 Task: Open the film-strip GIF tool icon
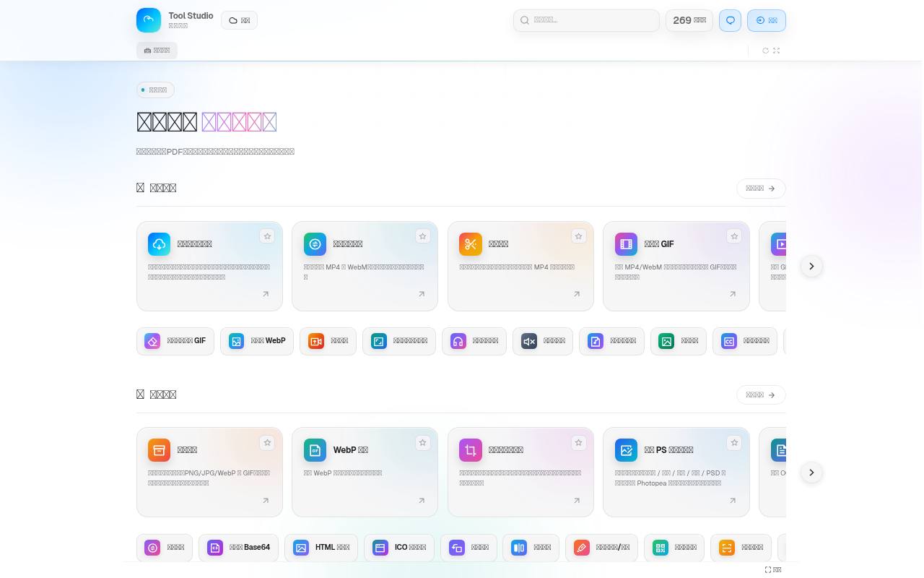tap(627, 244)
